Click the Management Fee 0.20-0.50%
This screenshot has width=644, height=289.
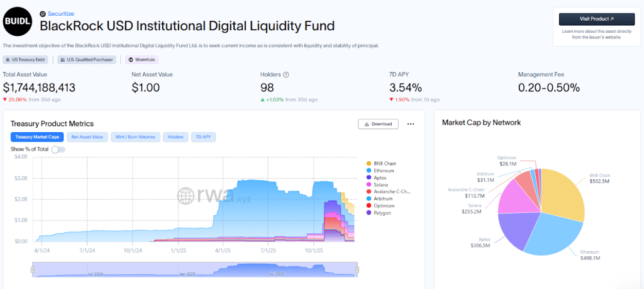(548, 88)
